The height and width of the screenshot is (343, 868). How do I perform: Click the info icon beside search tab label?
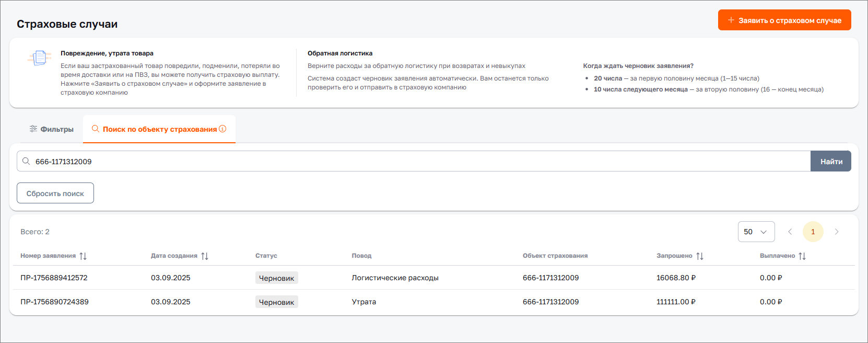[222, 129]
